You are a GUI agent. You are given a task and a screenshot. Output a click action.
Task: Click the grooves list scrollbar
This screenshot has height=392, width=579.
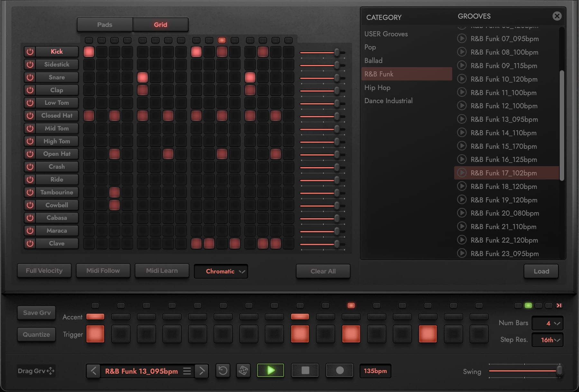[562, 125]
